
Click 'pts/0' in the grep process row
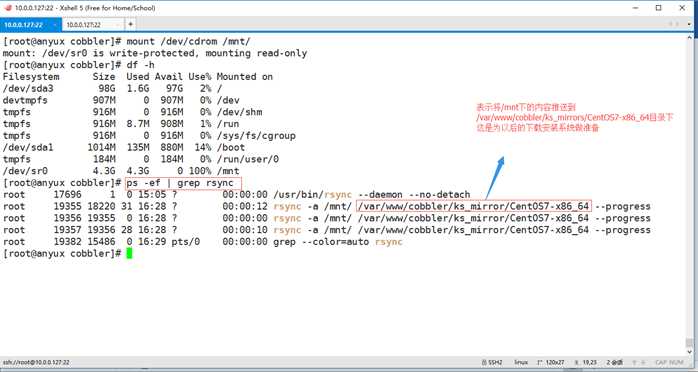point(186,242)
